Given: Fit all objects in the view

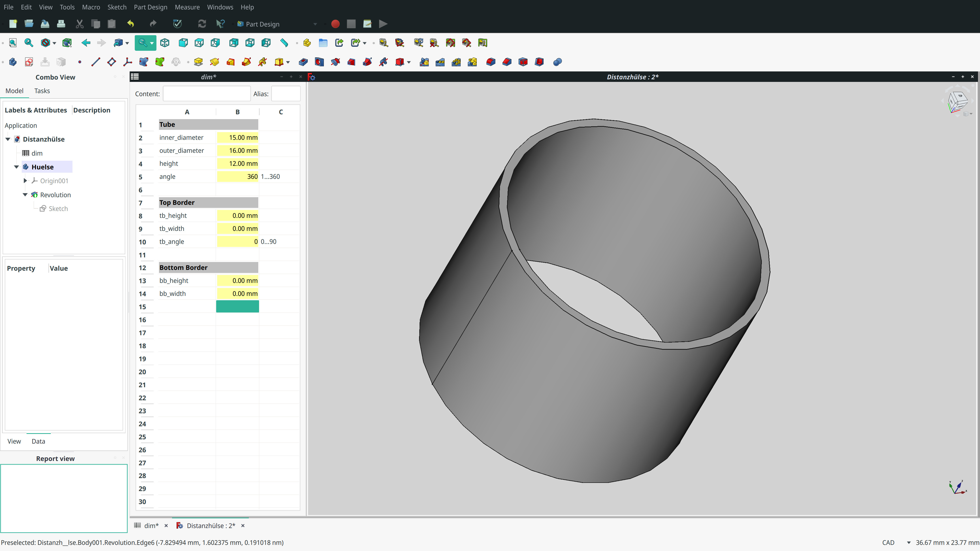Looking at the screenshot, I should [13, 43].
